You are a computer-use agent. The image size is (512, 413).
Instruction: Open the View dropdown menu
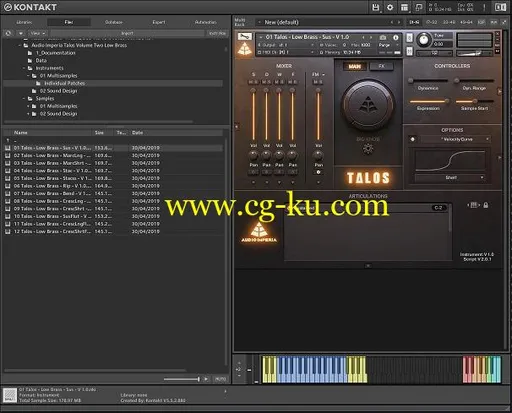(x=37, y=33)
